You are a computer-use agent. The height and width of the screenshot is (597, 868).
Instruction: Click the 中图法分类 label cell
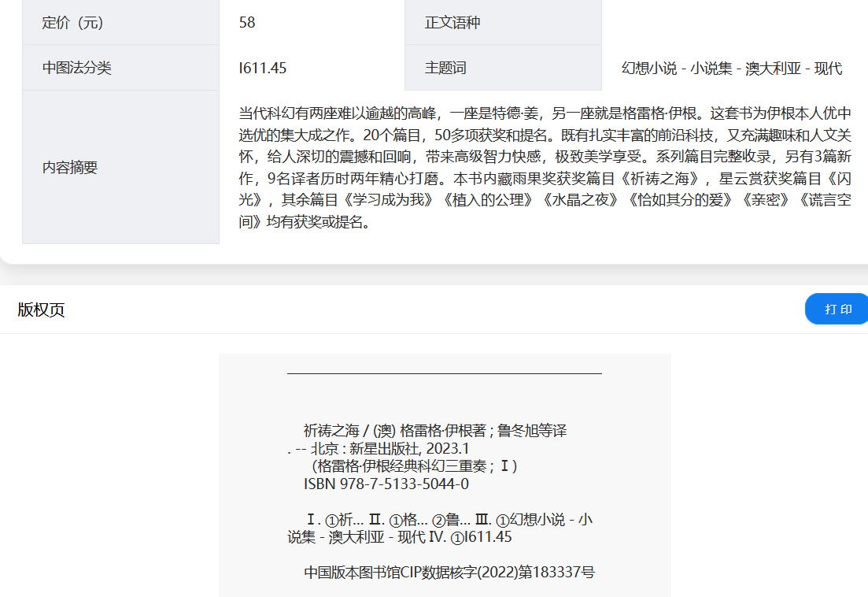pos(120,68)
